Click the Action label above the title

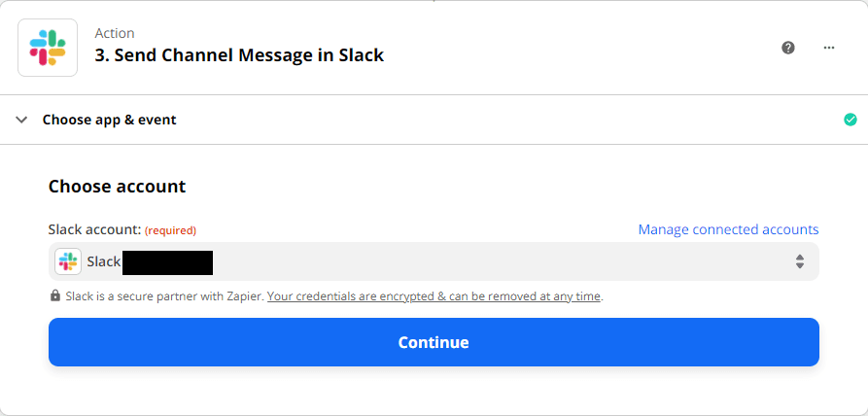115,33
